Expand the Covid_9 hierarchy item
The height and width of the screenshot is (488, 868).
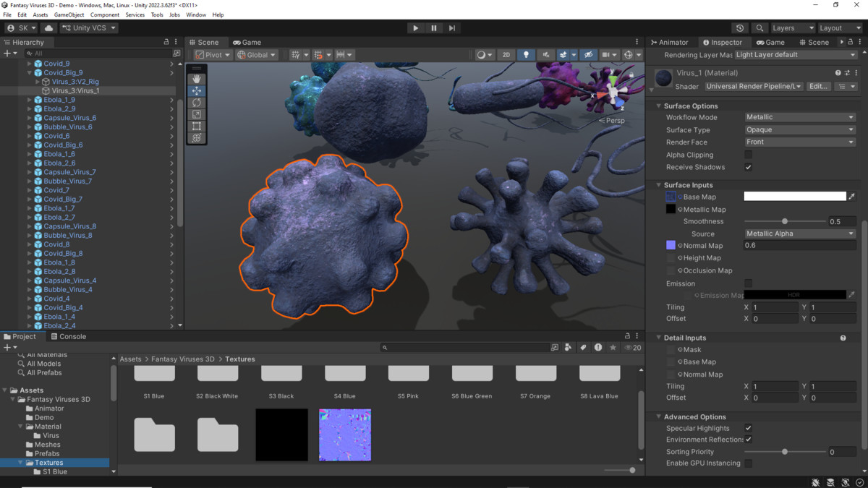point(28,63)
